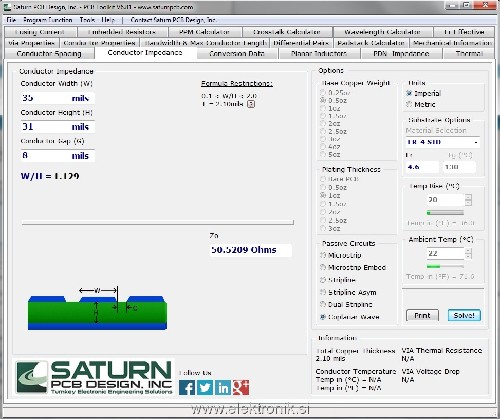Select Imperial units
The width and height of the screenshot is (500, 419).
point(424,93)
